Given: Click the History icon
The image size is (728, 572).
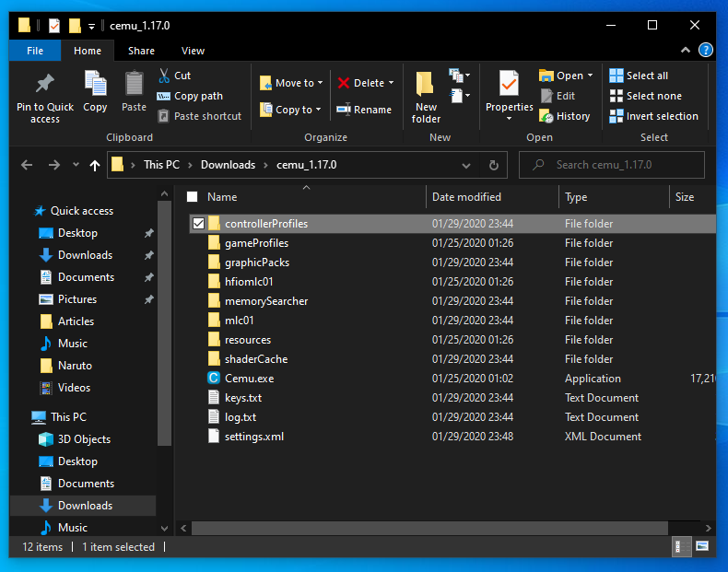Looking at the screenshot, I should (x=546, y=116).
